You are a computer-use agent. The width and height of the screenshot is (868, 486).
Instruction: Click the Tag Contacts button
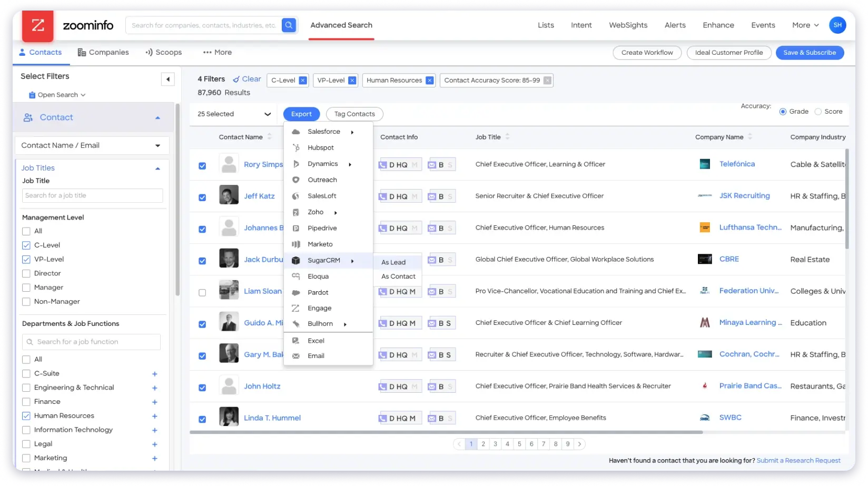coord(354,114)
